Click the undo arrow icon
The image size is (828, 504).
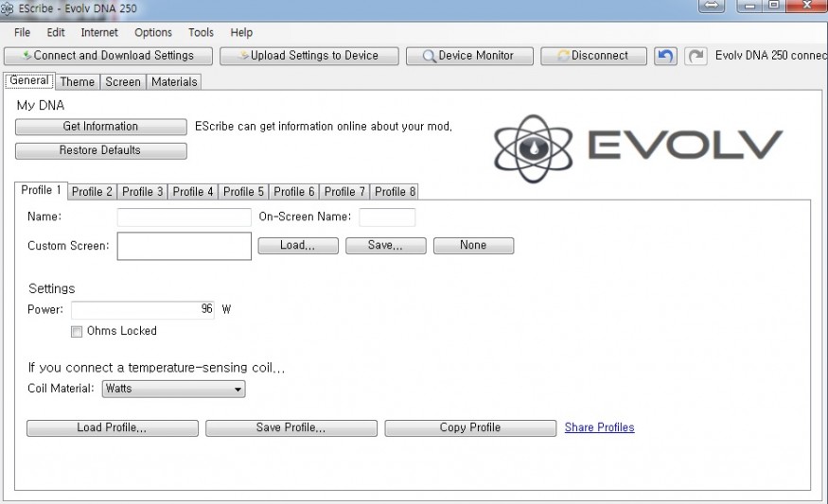(x=665, y=56)
